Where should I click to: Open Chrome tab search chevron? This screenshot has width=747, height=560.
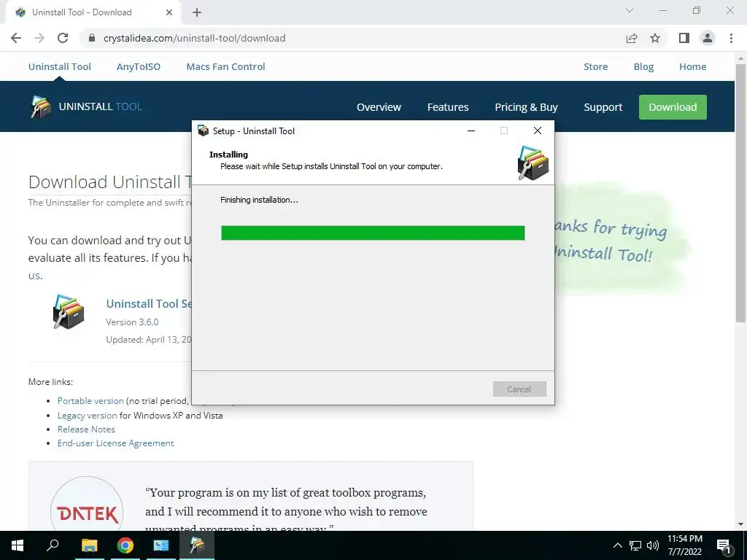[630, 10]
